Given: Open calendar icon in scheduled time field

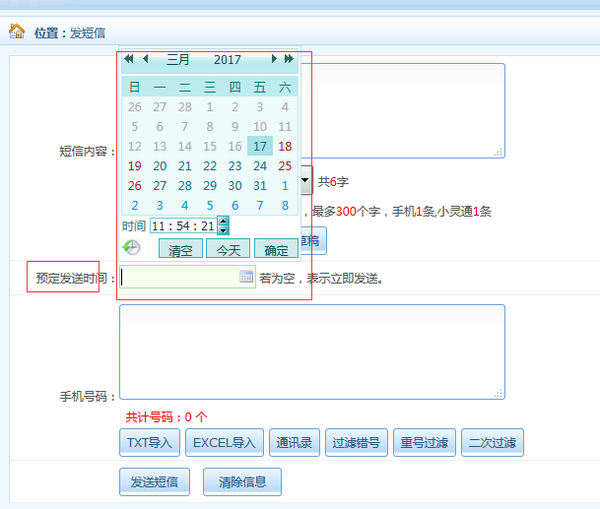Looking at the screenshot, I should tap(246, 277).
